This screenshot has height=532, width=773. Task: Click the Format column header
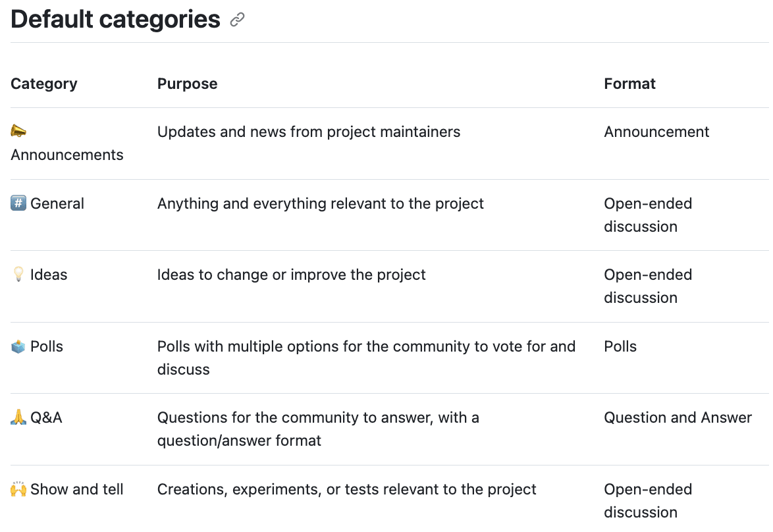pos(629,84)
